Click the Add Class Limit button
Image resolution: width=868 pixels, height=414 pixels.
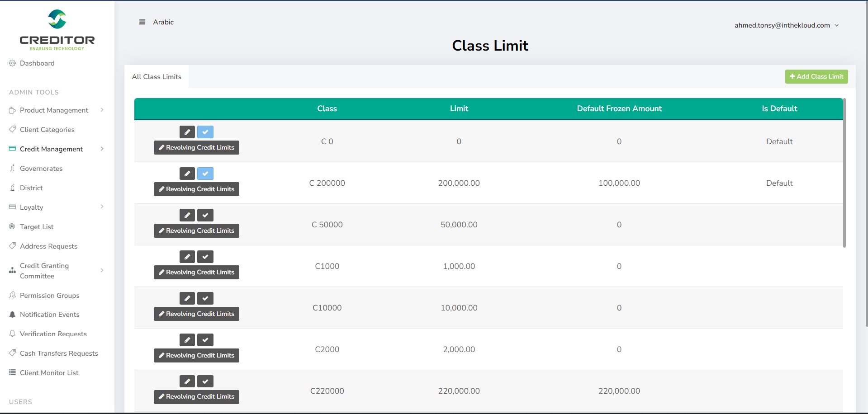pyautogui.click(x=816, y=76)
